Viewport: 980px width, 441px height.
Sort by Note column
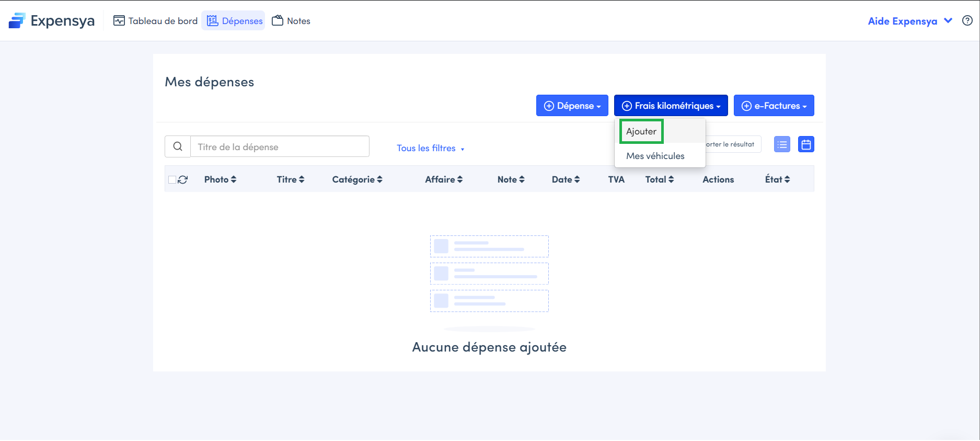tap(511, 179)
